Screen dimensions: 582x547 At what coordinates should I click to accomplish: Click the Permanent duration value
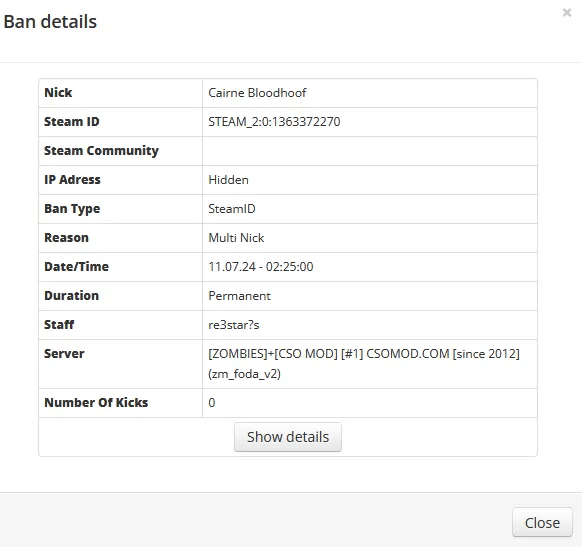tap(239, 296)
